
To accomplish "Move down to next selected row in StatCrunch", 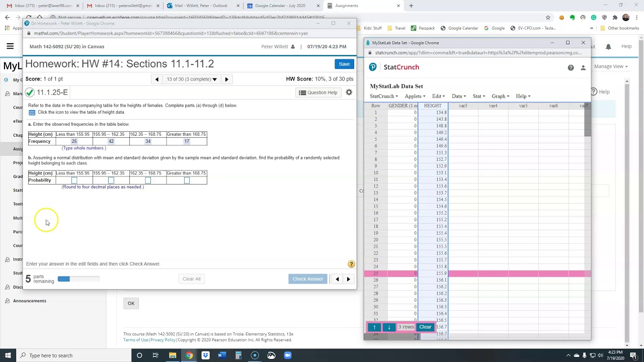I will (x=389, y=327).
